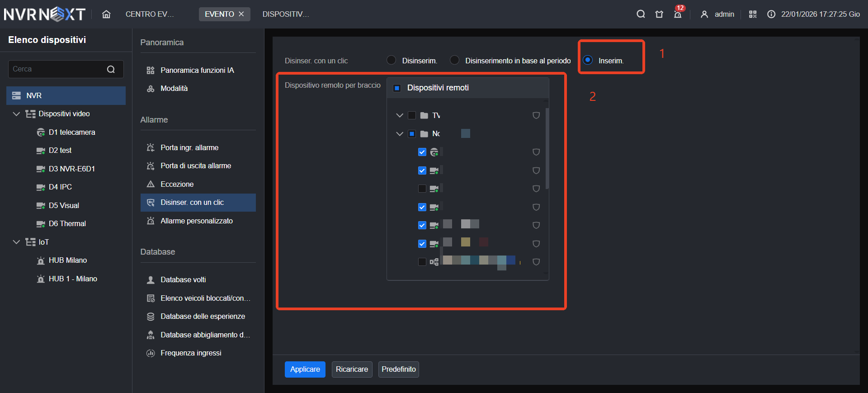Click the Applicare button

[x=305, y=369]
